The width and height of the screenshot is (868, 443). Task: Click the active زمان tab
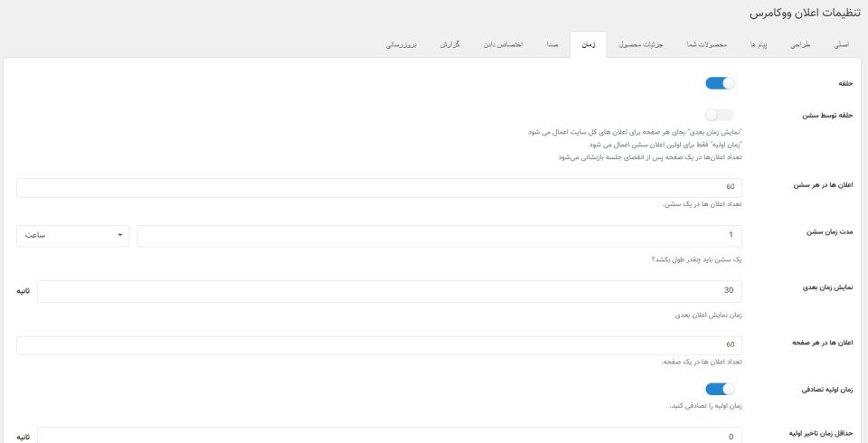point(587,43)
